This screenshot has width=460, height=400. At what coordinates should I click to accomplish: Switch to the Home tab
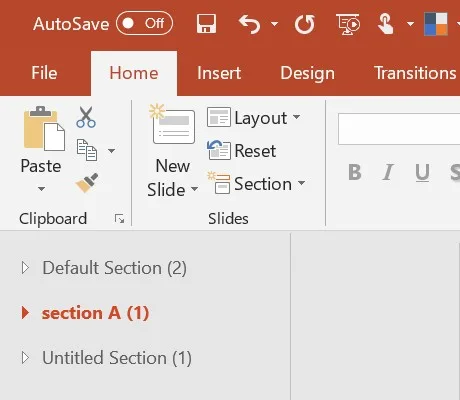coord(134,73)
